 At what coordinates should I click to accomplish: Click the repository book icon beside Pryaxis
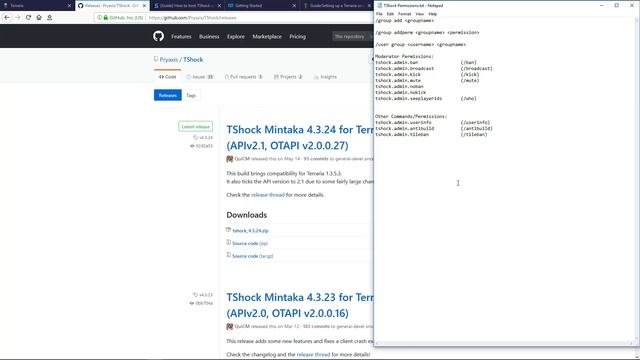(x=156, y=59)
